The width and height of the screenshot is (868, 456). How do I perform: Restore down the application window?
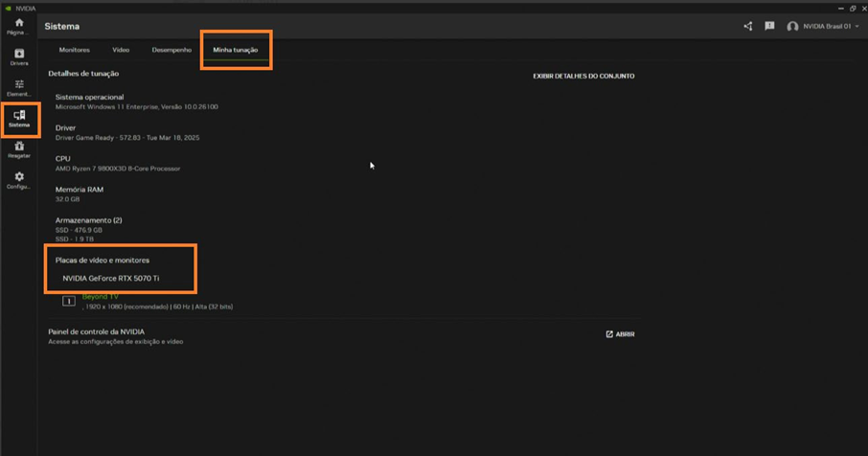(x=852, y=8)
